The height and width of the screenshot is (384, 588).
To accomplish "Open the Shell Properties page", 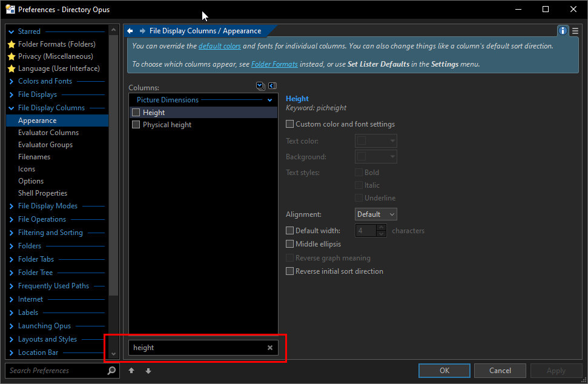I will [x=43, y=193].
